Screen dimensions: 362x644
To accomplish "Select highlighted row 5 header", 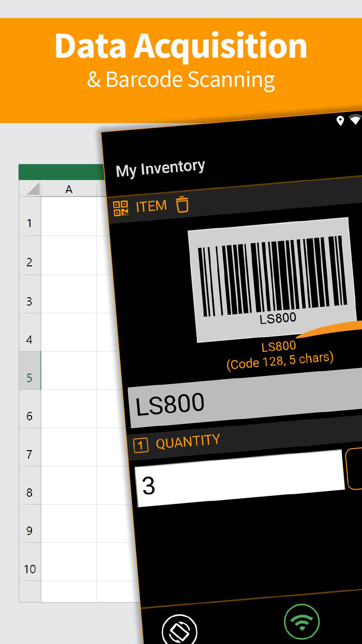I will click(30, 371).
